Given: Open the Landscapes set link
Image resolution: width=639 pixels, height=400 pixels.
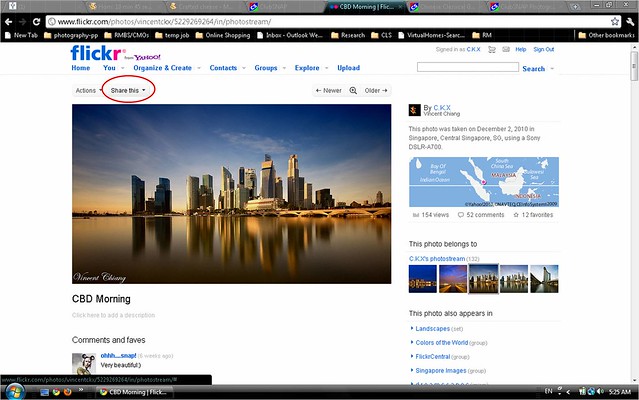Looking at the screenshot, I should 432,329.
